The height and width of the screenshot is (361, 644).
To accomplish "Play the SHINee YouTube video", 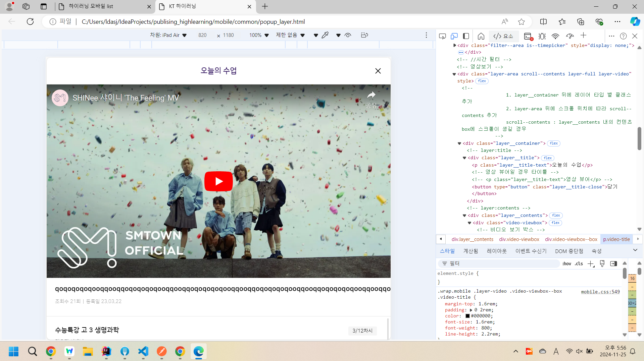I will (218, 181).
